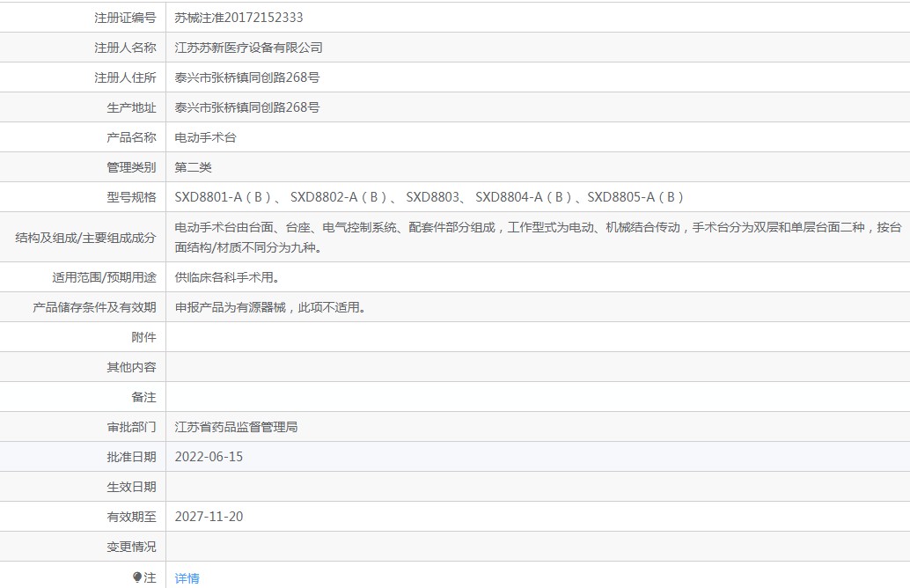The height and width of the screenshot is (588, 910).
Task: Click the 生产地址 label
Action: pos(131,107)
